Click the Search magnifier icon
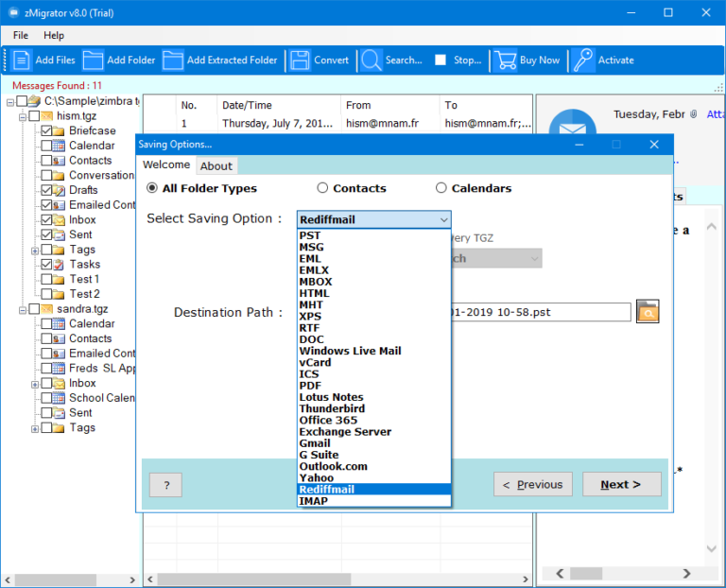 (372, 61)
